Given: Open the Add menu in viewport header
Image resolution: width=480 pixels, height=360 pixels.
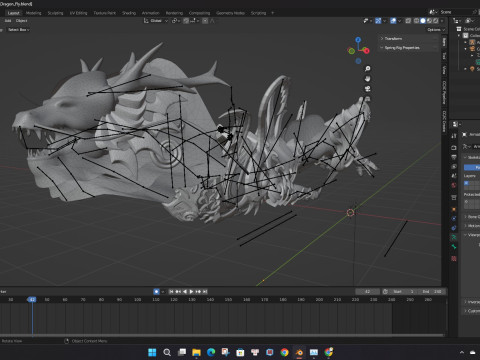Looking at the screenshot, I should point(8,21).
